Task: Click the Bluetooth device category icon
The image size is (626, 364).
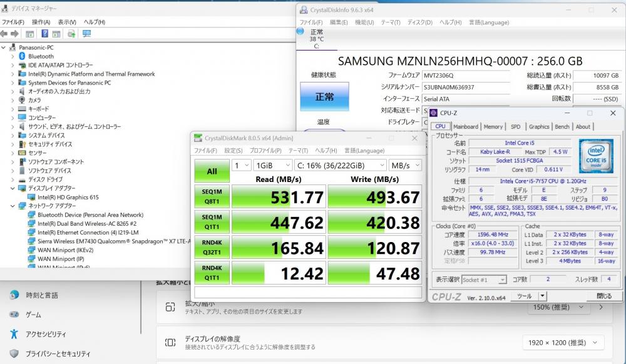Action: point(22,56)
